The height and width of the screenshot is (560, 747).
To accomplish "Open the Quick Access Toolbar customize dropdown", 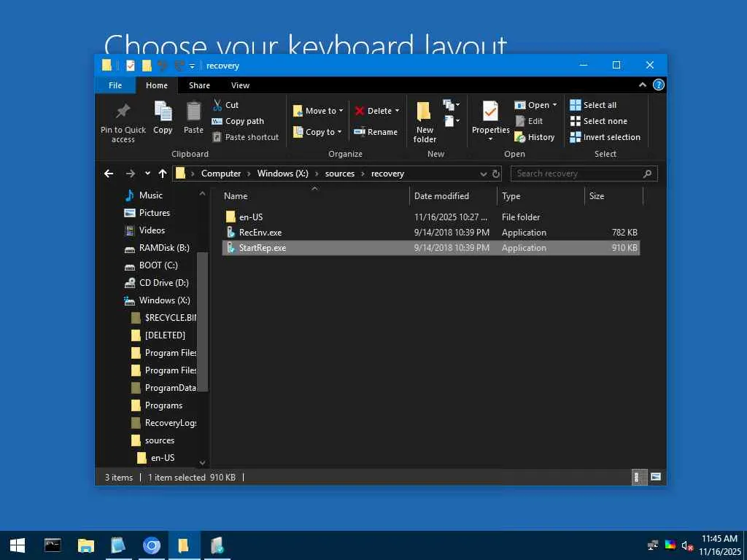I will pyautogui.click(x=192, y=66).
